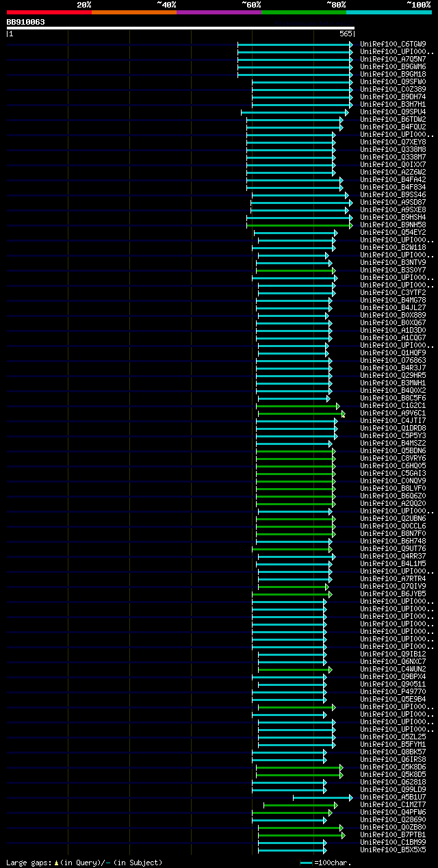Choose the UniRef100_B9SS46 entry label

click(x=393, y=194)
